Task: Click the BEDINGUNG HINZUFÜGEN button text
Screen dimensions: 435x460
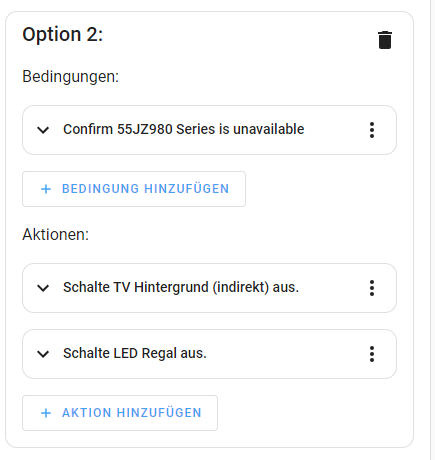Action: point(146,189)
